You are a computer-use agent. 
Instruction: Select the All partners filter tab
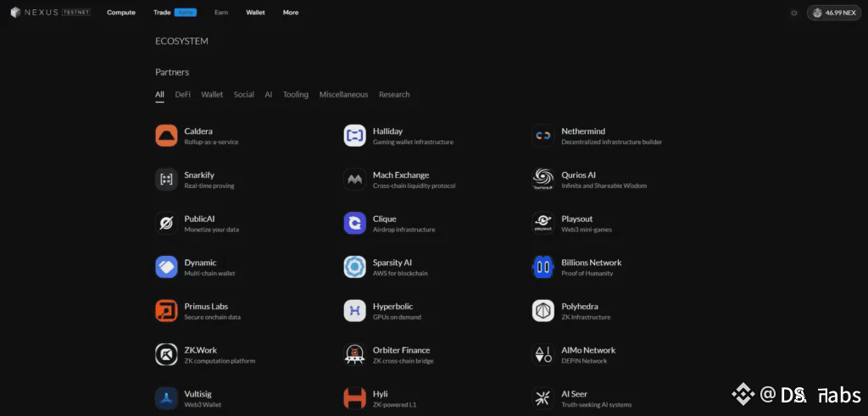click(159, 95)
